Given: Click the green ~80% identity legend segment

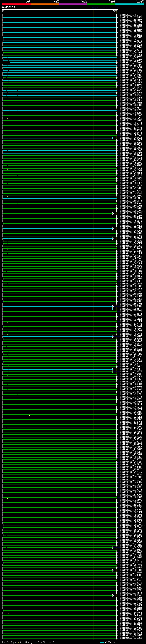Looking at the screenshot, I should [101, 4].
